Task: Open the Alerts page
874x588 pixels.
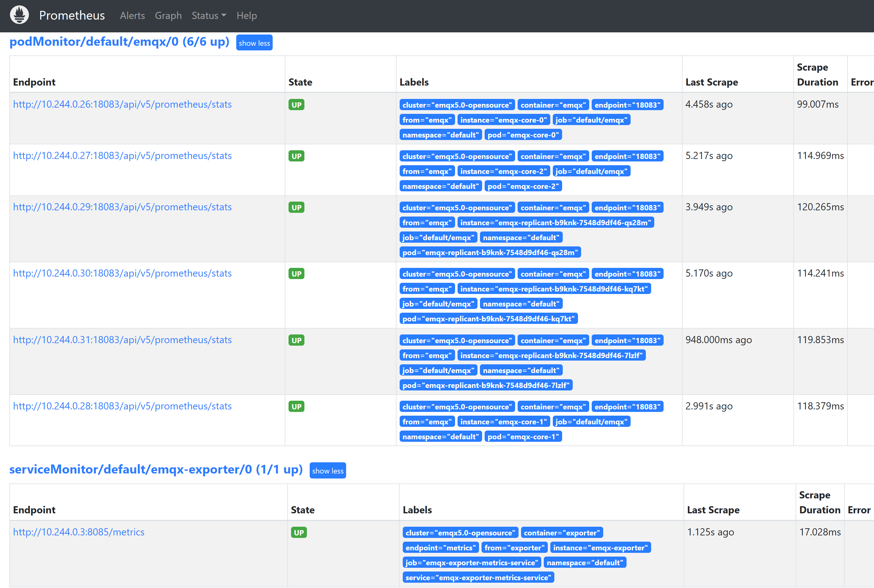Action: pyautogui.click(x=132, y=16)
